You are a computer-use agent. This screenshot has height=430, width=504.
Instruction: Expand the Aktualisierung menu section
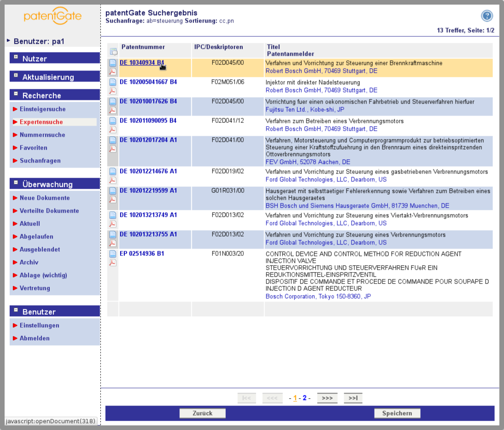pos(16,75)
